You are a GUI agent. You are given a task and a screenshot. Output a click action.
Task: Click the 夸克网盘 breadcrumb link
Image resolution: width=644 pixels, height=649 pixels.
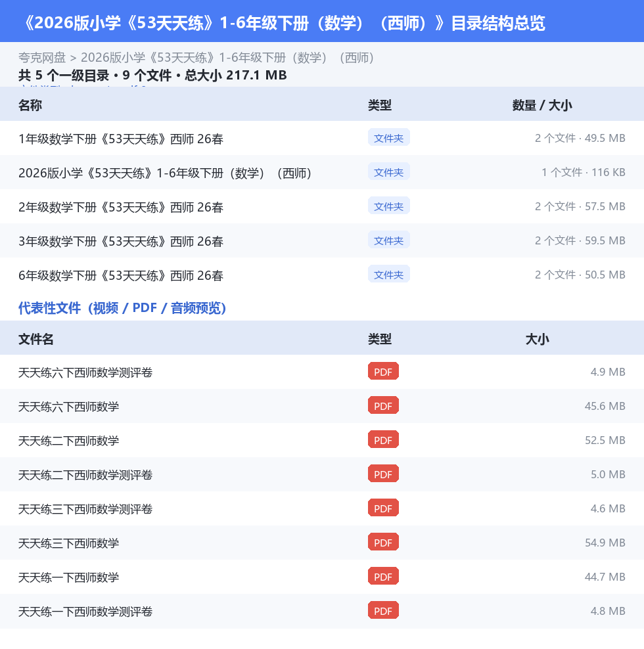click(x=42, y=58)
